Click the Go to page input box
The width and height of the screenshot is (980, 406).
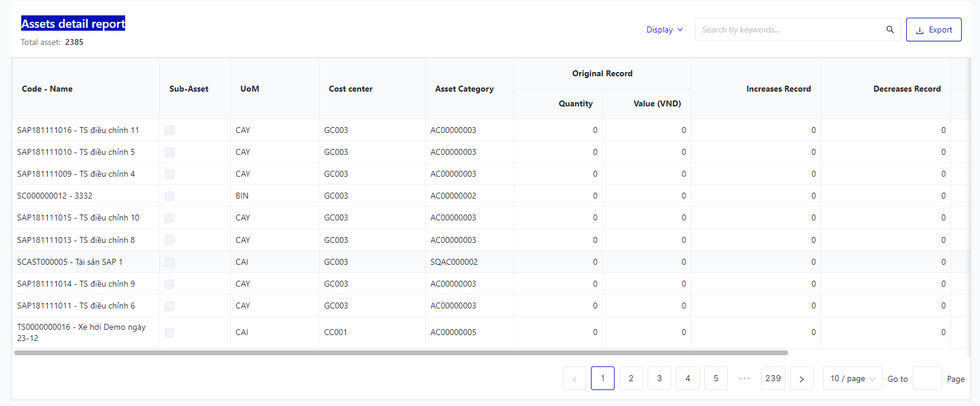(927, 379)
